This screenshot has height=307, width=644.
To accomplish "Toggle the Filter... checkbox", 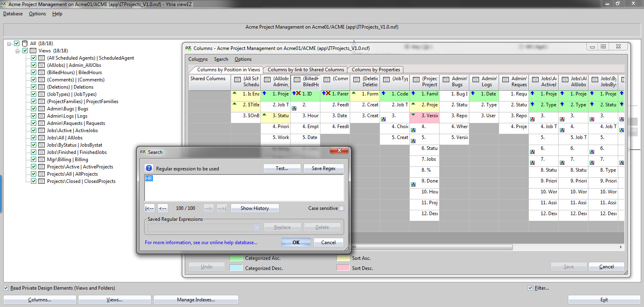I will 530,288.
